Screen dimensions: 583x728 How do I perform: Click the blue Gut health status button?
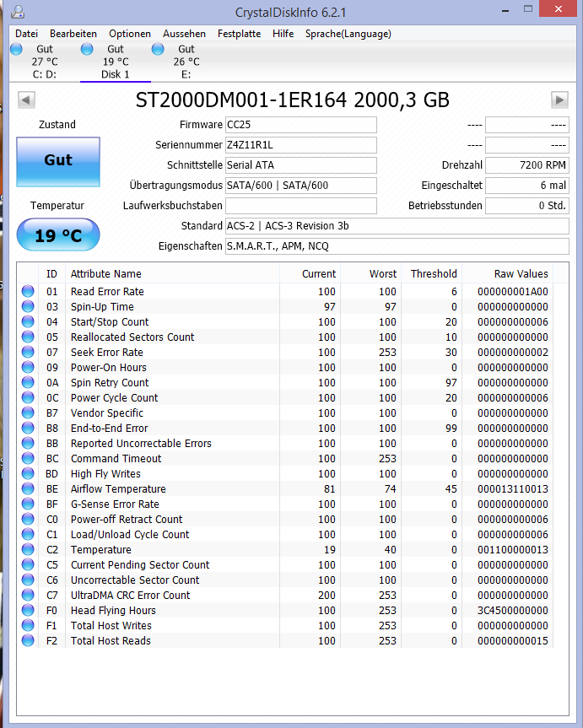coord(58,162)
